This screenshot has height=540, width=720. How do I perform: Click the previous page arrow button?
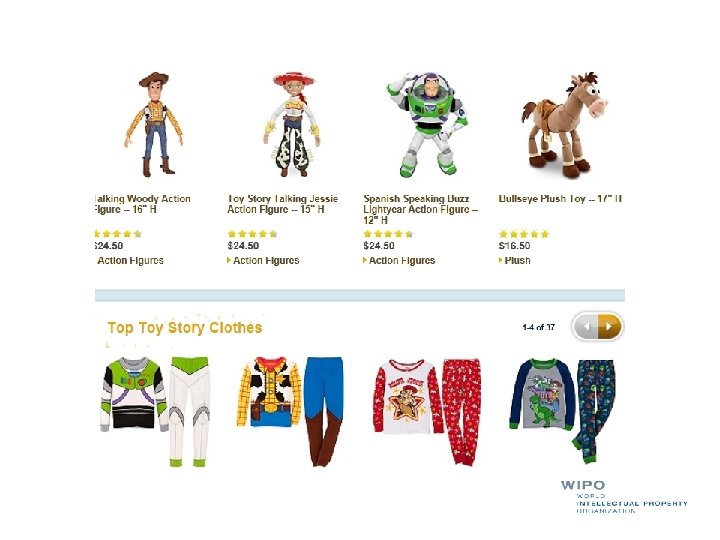pos(586,326)
